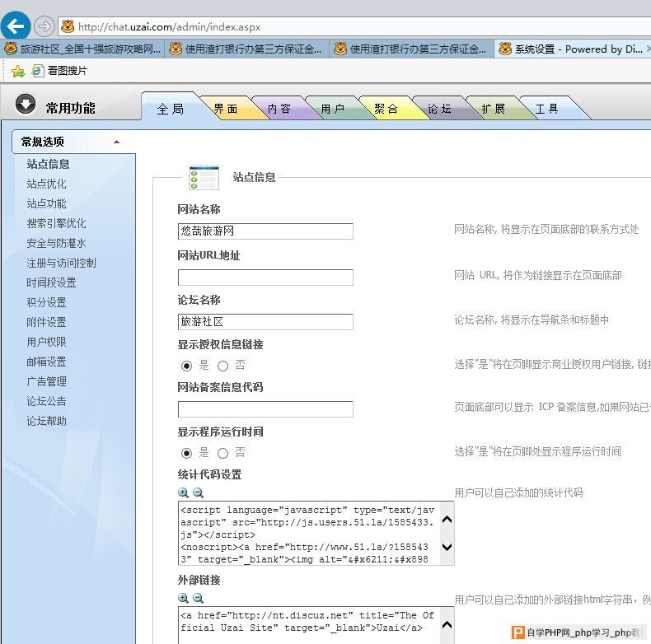This screenshot has height=644, width=651.
Task: Click the favorites star icon
Action: point(18,71)
